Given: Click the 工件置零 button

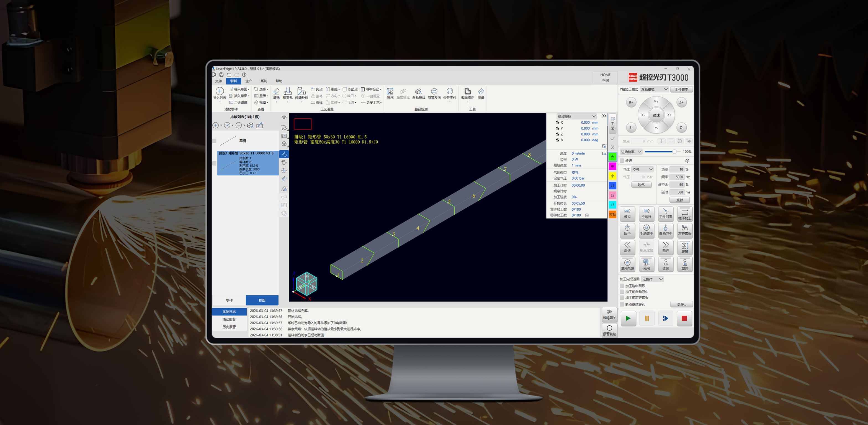Looking at the screenshot, I should (681, 89).
